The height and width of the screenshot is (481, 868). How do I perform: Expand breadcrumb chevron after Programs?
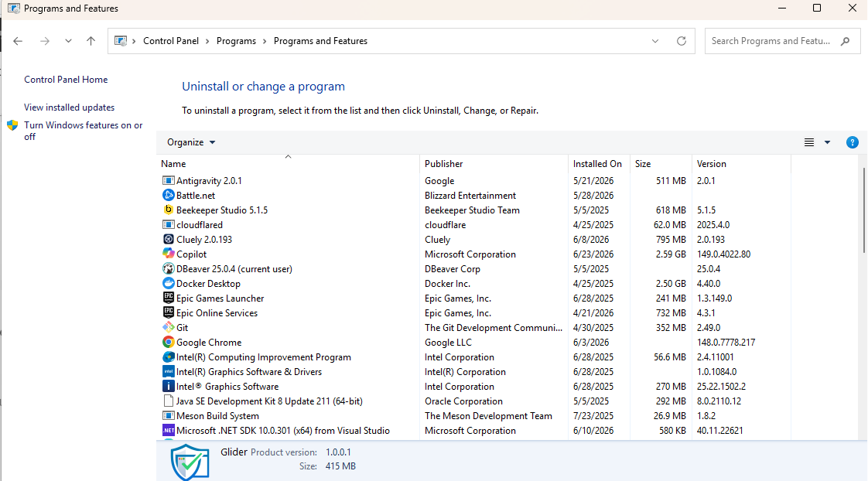(x=265, y=41)
